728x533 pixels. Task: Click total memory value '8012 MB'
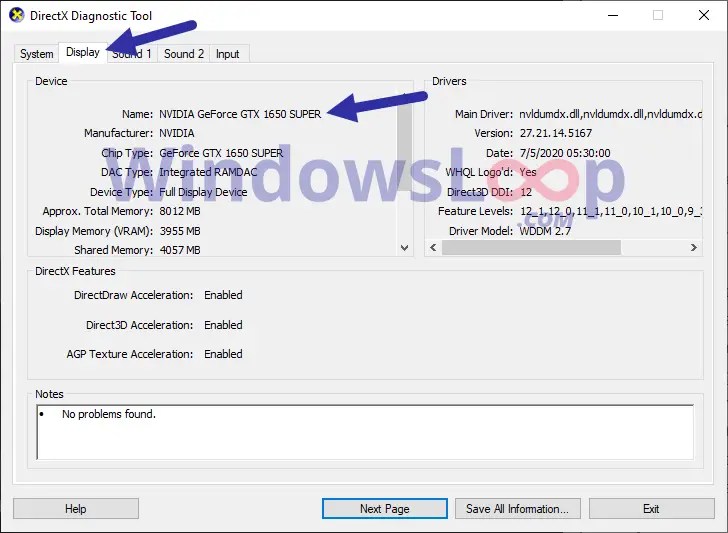180,211
